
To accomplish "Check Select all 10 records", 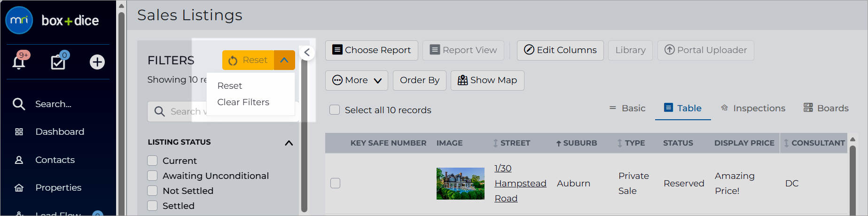I will [335, 110].
